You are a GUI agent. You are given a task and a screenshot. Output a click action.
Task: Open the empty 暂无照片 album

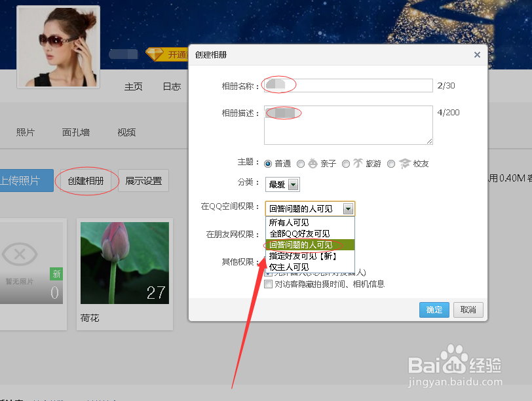tap(31, 263)
